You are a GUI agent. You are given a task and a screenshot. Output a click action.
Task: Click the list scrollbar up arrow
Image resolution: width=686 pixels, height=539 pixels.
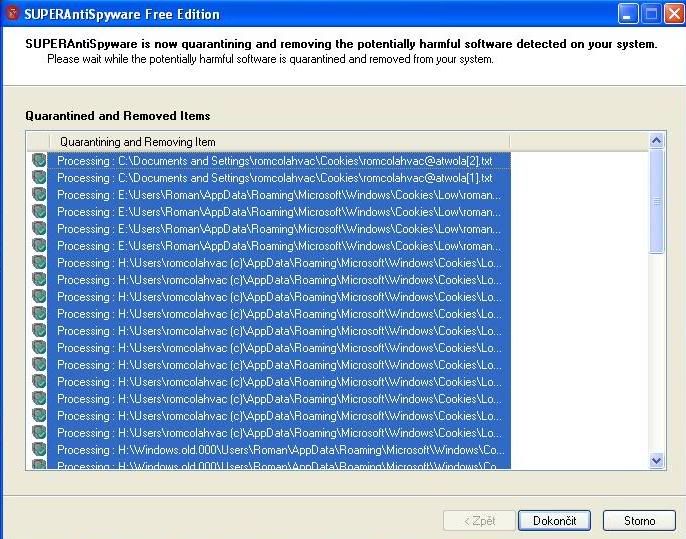click(656, 141)
